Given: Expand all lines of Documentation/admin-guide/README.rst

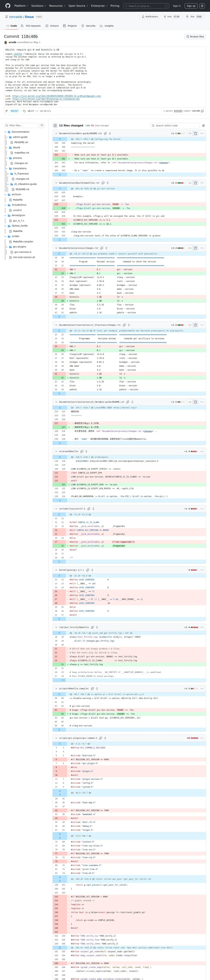Looking at the screenshot, I should [110, 134].
